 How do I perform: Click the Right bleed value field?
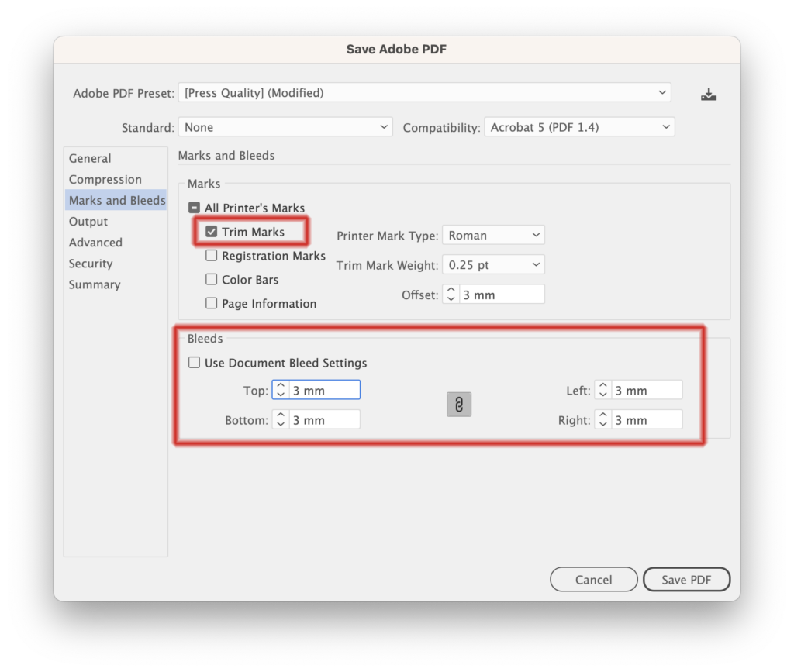click(647, 419)
